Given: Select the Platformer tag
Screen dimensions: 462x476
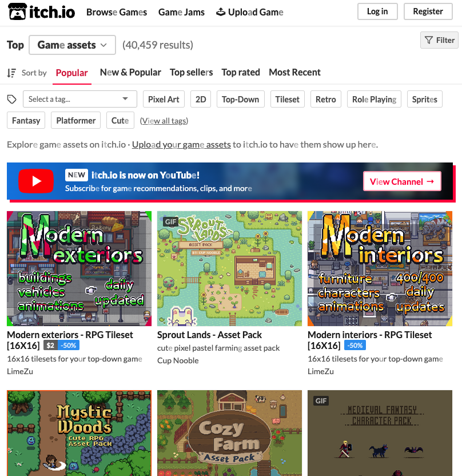Looking at the screenshot, I should click(x=76, y=121).
